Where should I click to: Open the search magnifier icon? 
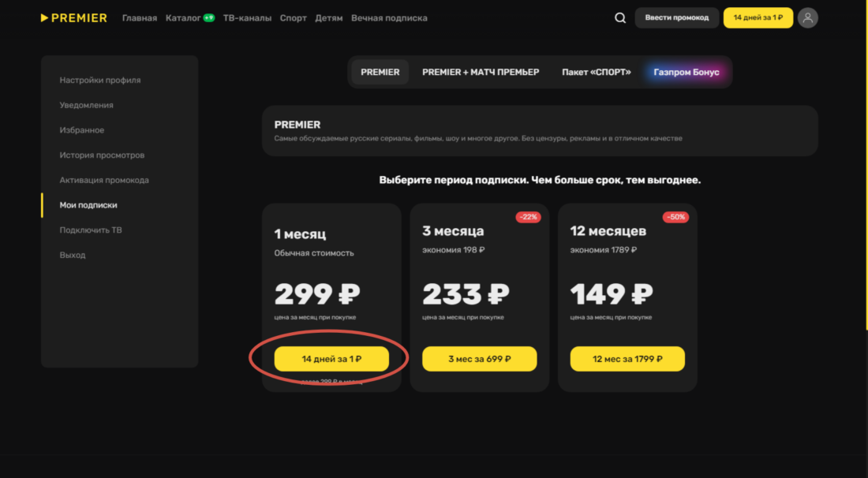click(x=620, y=18)
